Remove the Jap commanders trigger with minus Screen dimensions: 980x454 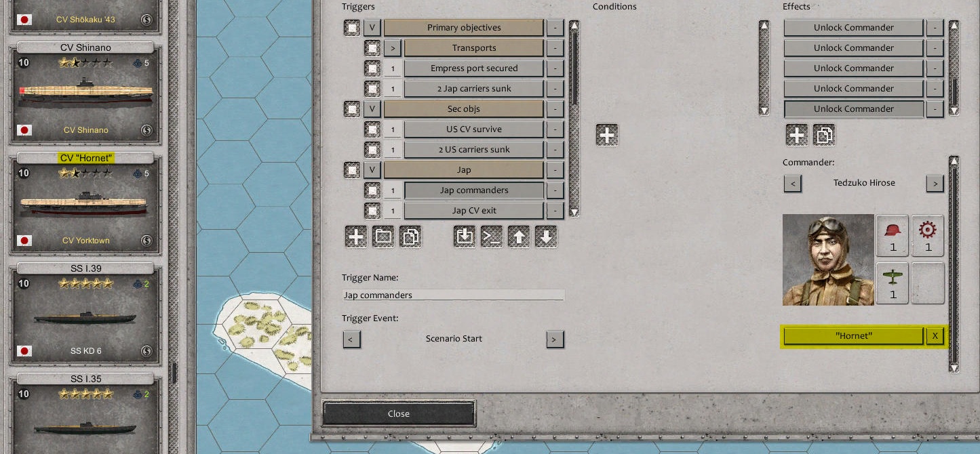[x=555, y=190]
